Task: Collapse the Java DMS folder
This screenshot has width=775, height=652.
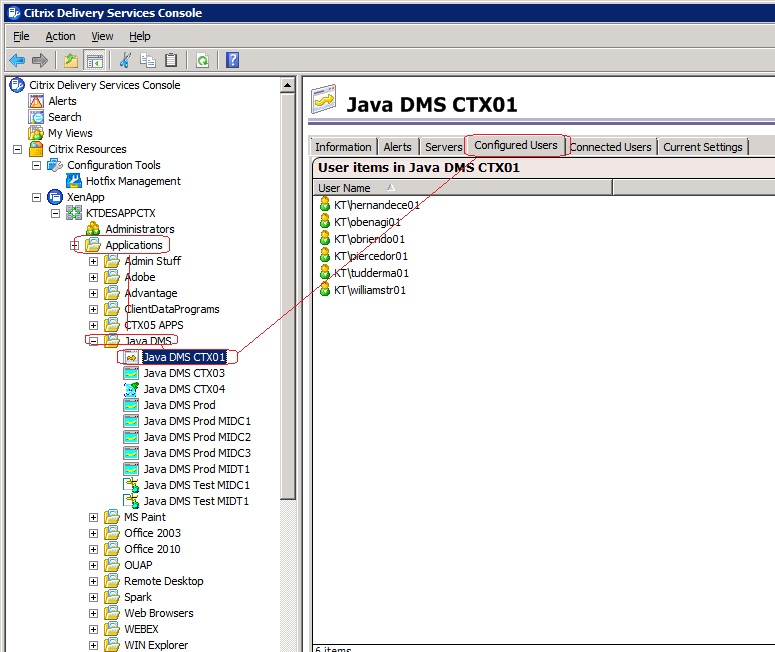Action: (x=94, y=341)
